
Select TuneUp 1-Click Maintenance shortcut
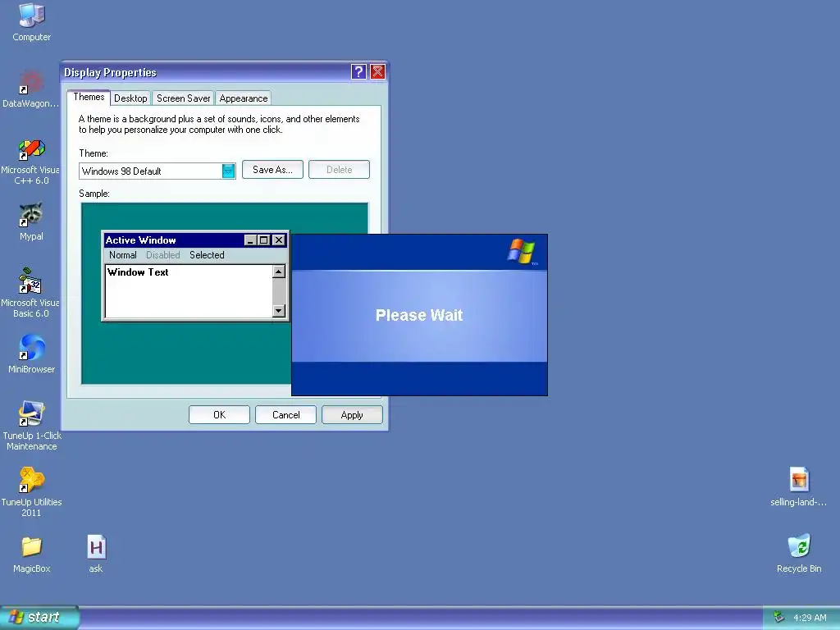32,426
